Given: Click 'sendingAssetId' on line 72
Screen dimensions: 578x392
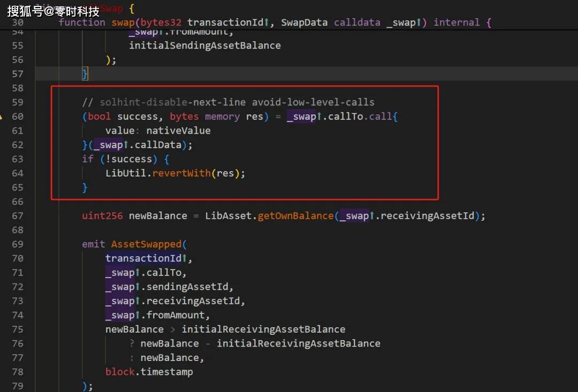Looking at the screenshot, I should [x=187, y=287].
